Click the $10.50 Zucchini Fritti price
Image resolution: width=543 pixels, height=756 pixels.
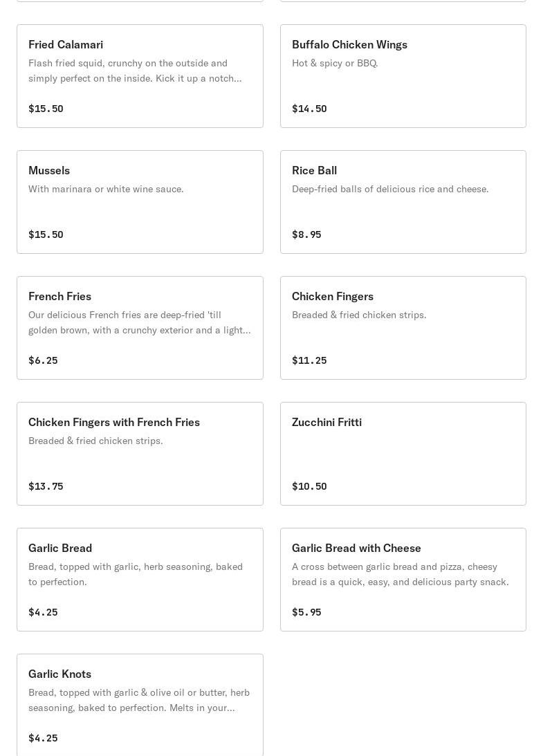(309, 486)
